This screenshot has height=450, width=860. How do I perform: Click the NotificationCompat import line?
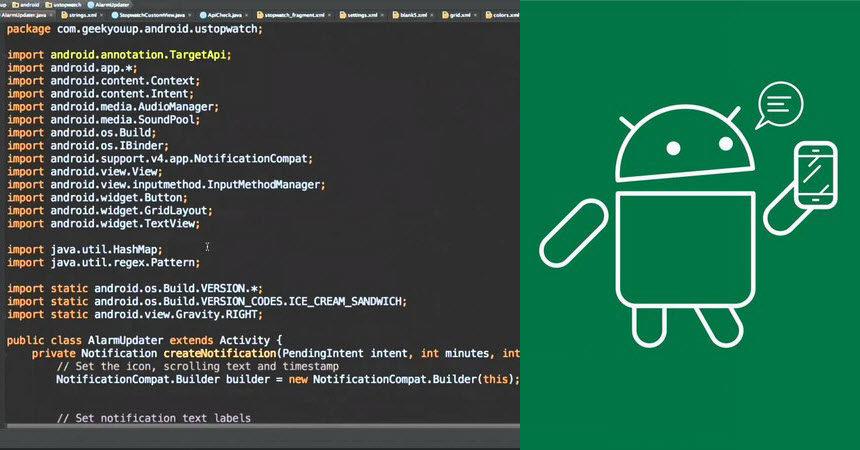(160, 159)
